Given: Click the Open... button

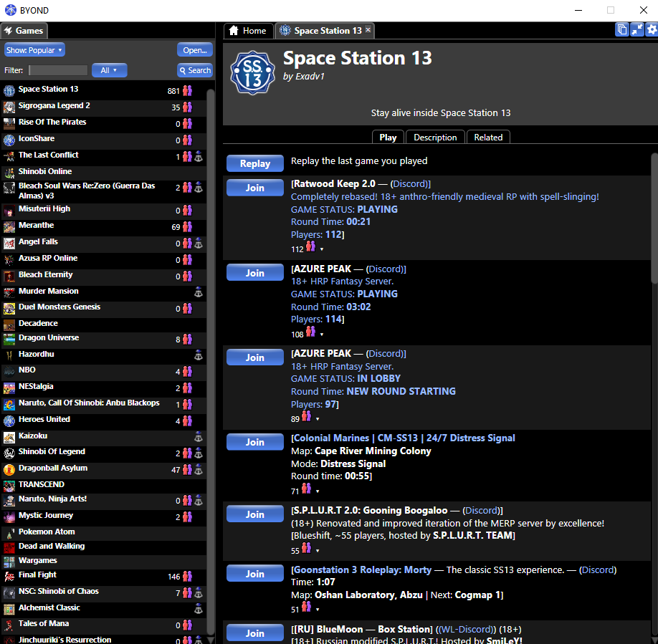Looking at the screenshot, I should 195,50.
